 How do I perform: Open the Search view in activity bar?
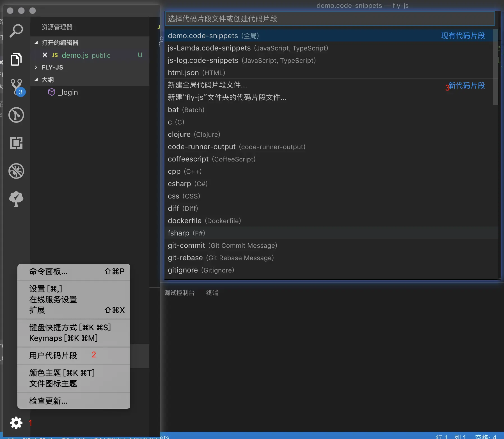point(16,31)
